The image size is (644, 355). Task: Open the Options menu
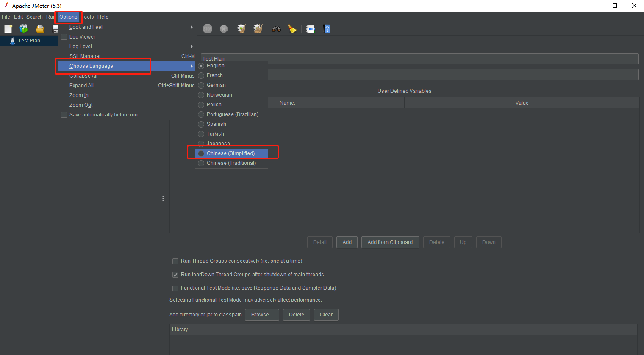(68, 17)
